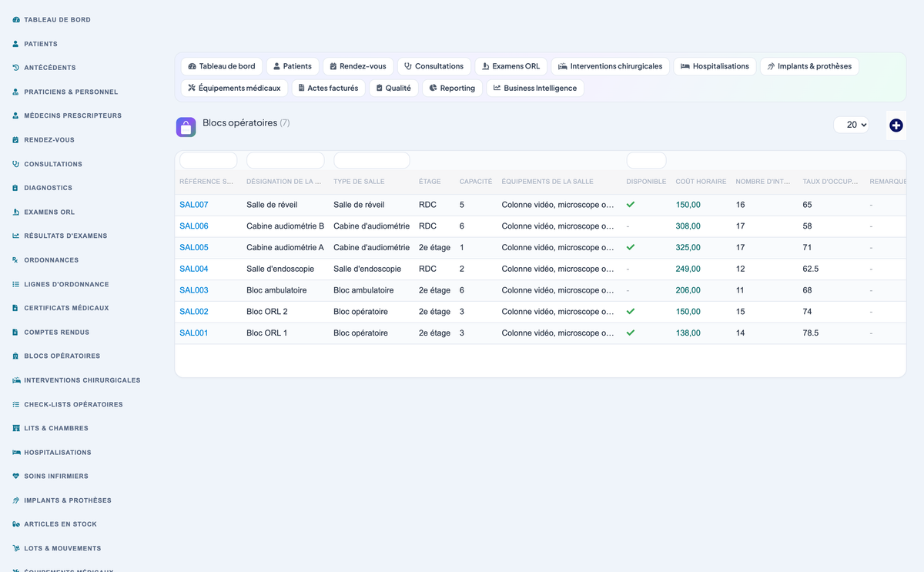The width and height of the screenshot is (924, 572).
Task: Click the Disponible checkmark in SAL007 row
Action: [x=631, y=205]
